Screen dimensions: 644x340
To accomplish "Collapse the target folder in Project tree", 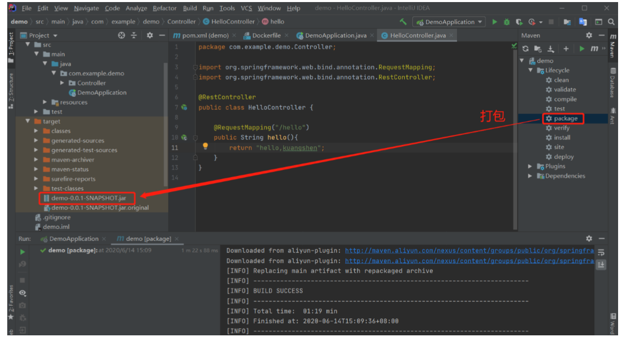I will pyautogui.click(x=28, y=121).
